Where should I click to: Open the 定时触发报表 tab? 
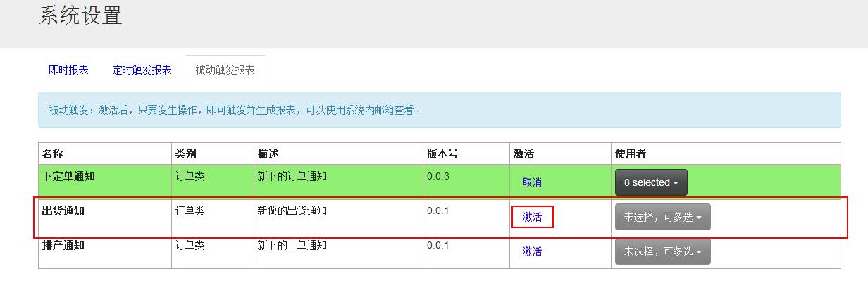click(x=142, y=70)
